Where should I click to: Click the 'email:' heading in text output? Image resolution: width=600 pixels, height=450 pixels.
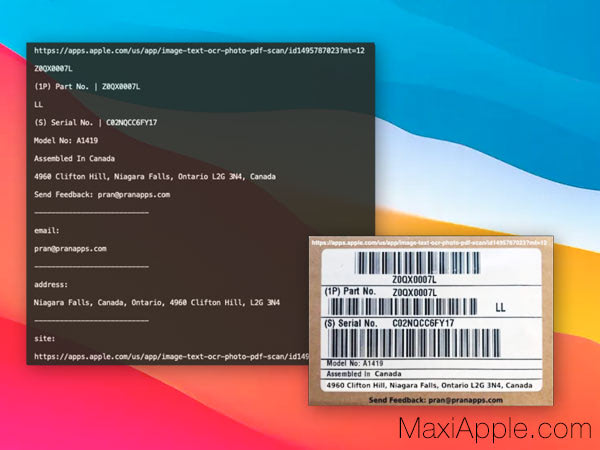click(x=47, y=230)
